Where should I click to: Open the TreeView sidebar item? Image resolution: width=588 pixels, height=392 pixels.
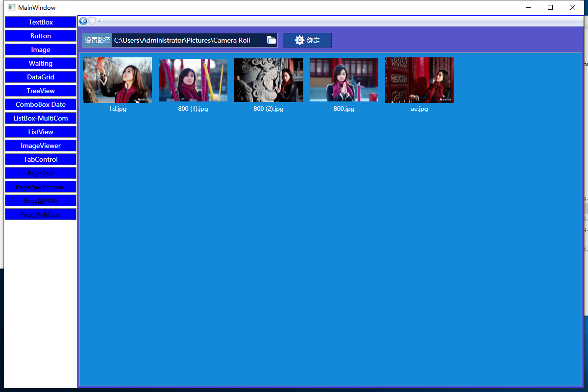41,91
